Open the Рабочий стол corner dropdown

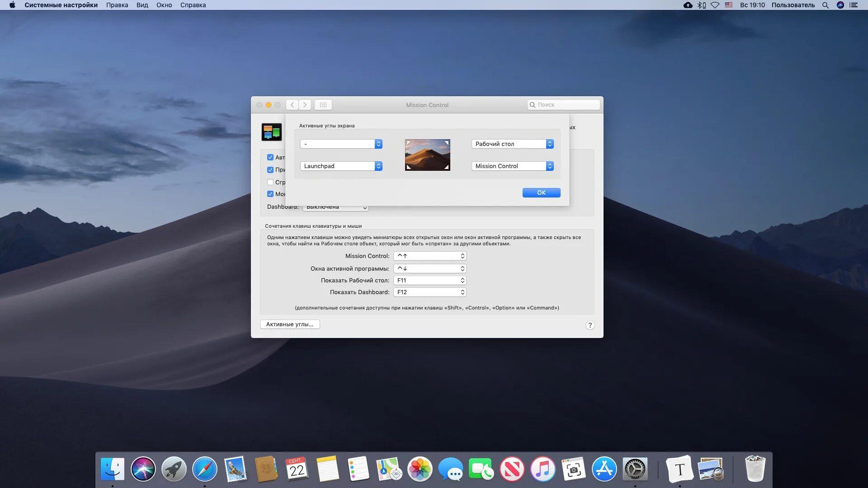coord(512,144)
